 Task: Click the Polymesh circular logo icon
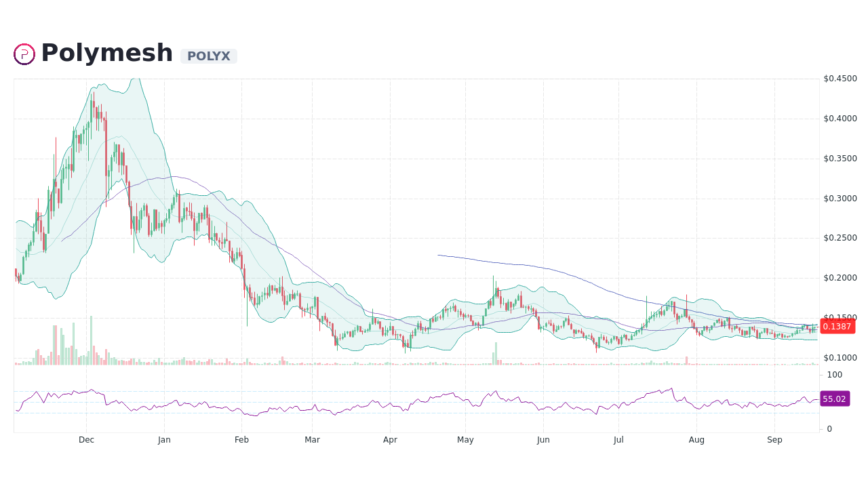pos(24,54)
